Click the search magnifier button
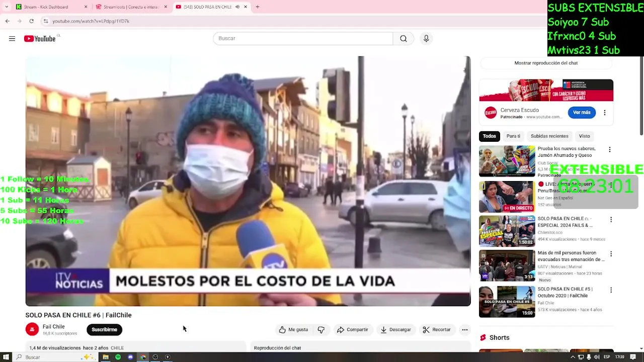 pos(404,38)
